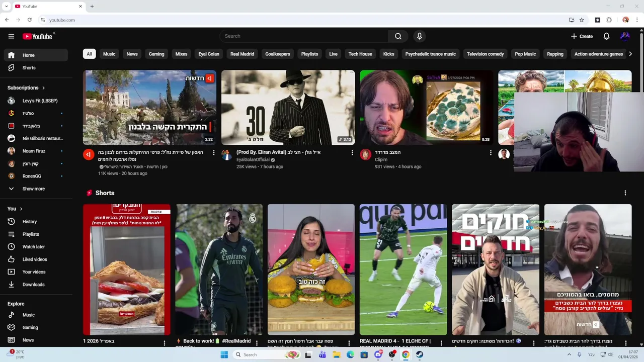
Task: Open Steam from the taskbar
Action: click(419, 354)
